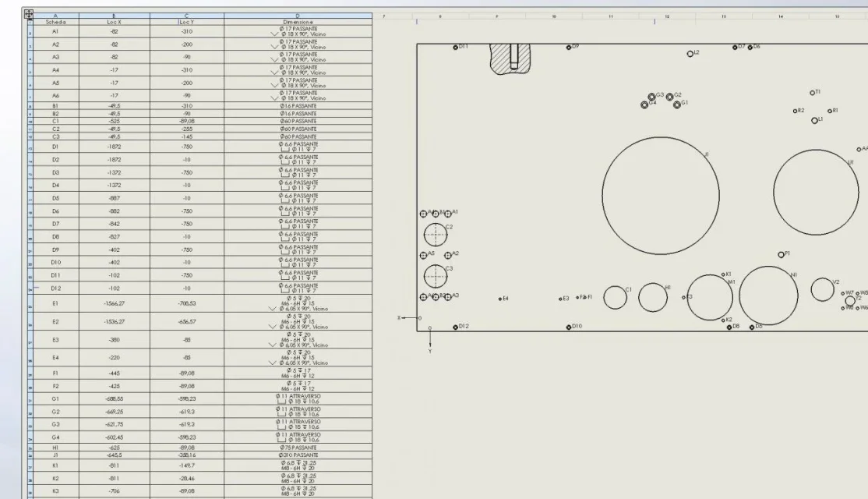868x499 pixels.
Task: Click the Dimensione header cell
Action: pos(298,22)
